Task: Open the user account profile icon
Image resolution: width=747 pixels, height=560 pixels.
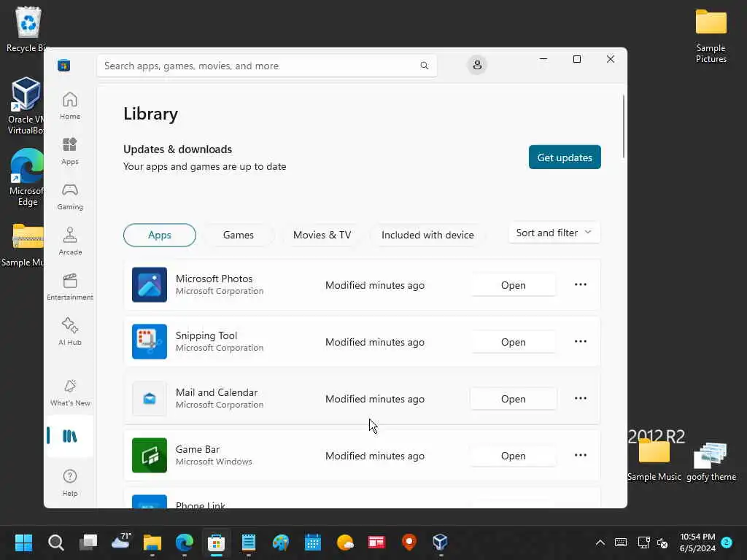Action: [x=477, y=65]
